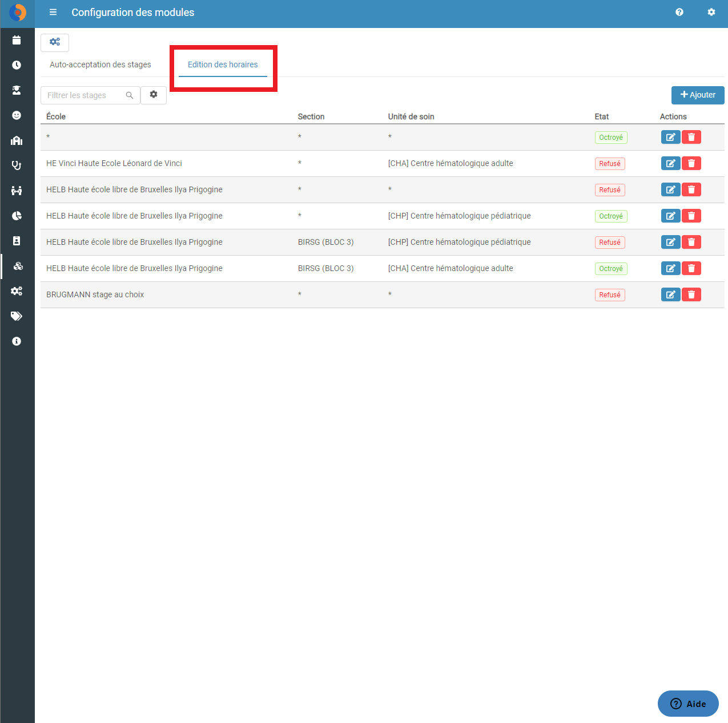Open the help question mark in header
The width and height of the screenshot is (728, 723).
(679, 12)
